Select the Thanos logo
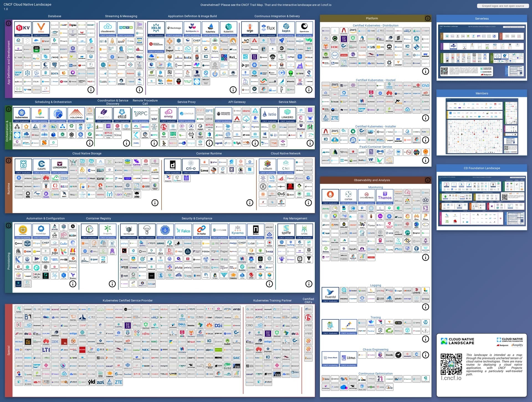Image resolution: width=532 pixels, height=402 pixels. 385,197
